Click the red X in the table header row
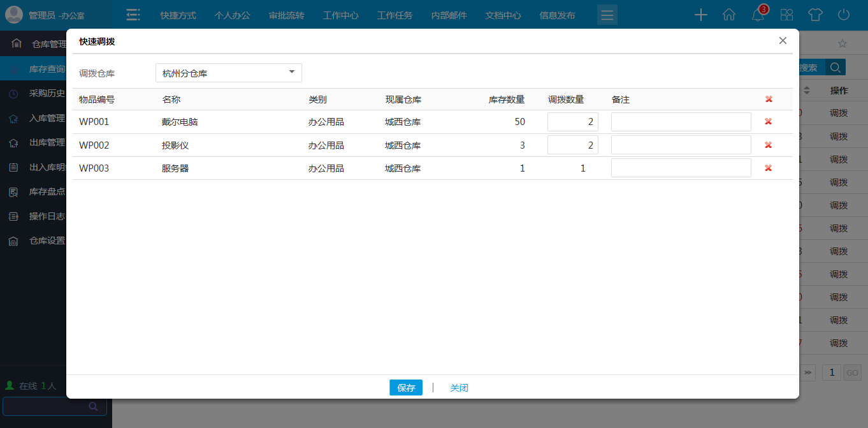This screenshot has width=868, height=428. [769, 99]
